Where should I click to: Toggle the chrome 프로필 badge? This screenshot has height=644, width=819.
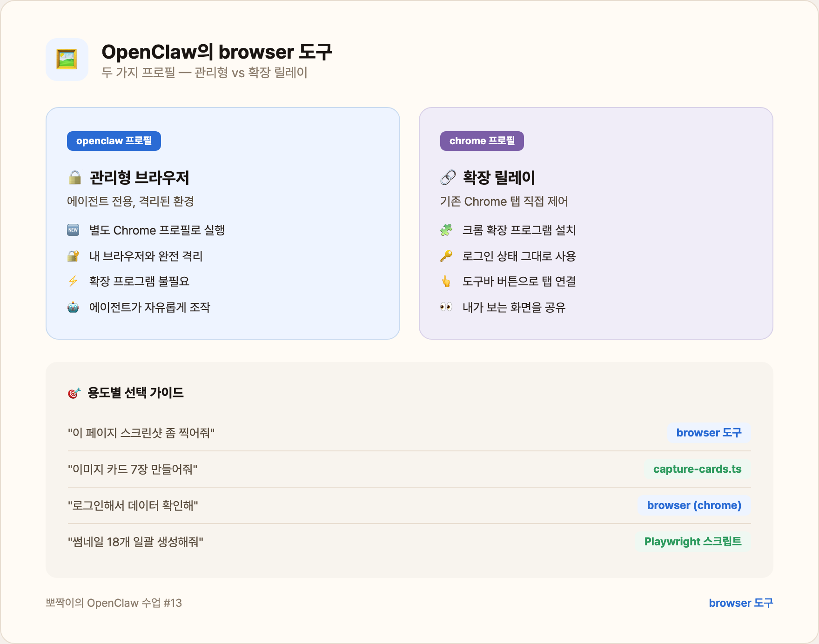[x=482, y=141]
